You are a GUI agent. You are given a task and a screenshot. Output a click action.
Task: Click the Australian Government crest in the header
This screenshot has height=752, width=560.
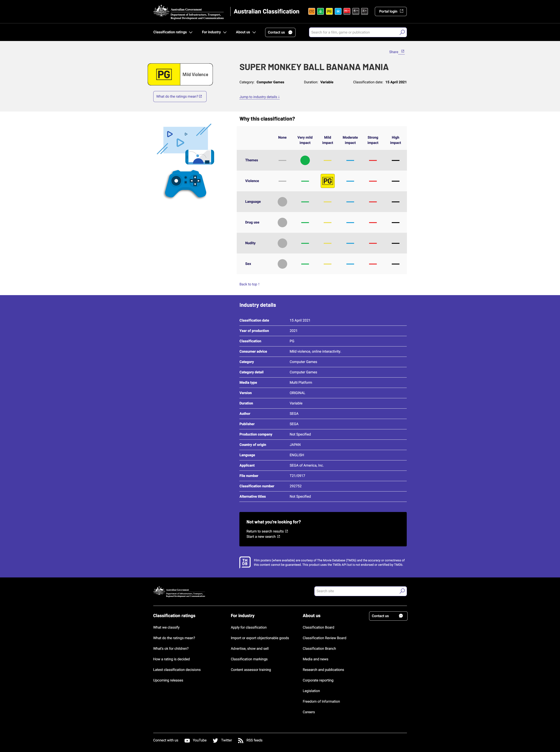(x=161, y=11)
